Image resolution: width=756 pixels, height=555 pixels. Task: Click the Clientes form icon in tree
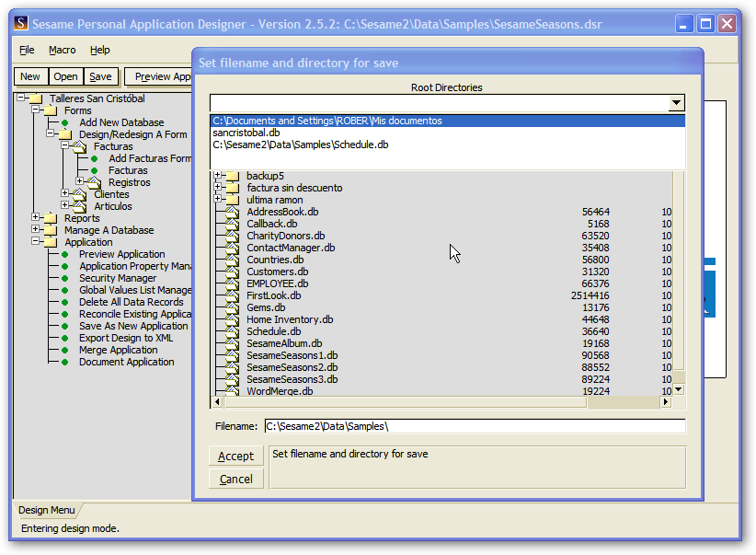[79, 194]
